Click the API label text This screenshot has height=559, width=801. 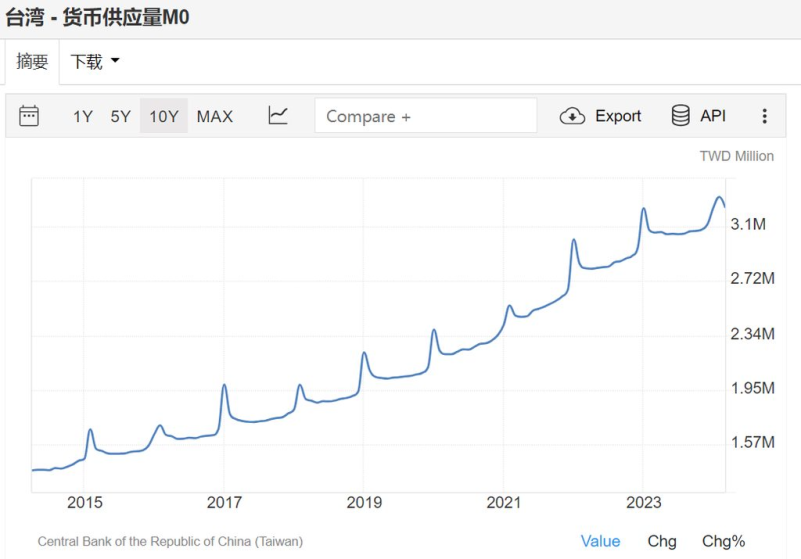[713, 116]
